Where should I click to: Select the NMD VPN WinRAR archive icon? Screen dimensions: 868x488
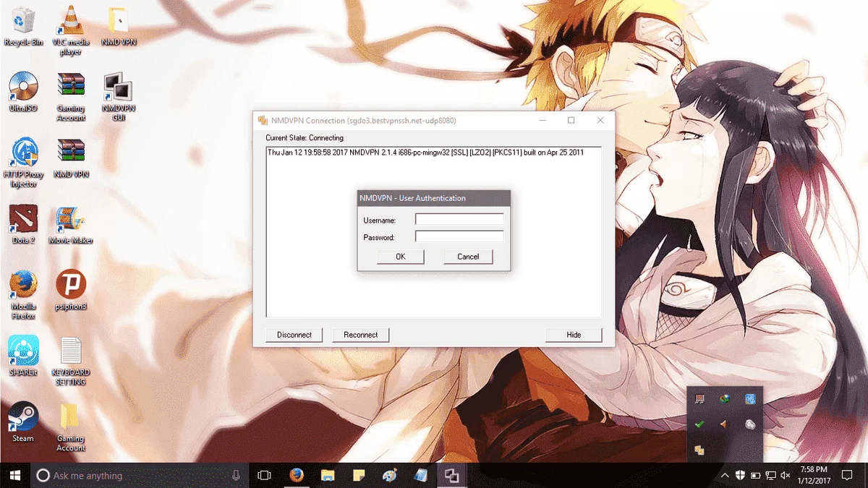(71, 158)
